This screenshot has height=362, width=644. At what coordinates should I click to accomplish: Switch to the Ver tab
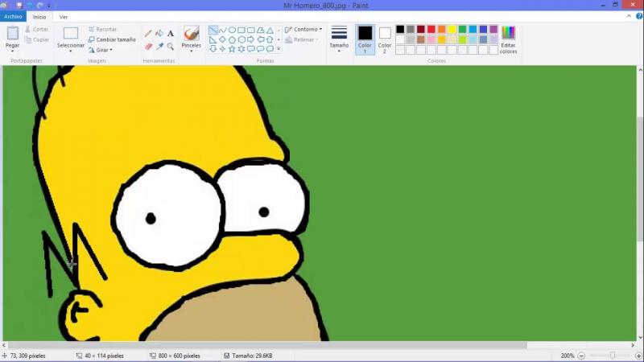point(64,17)
